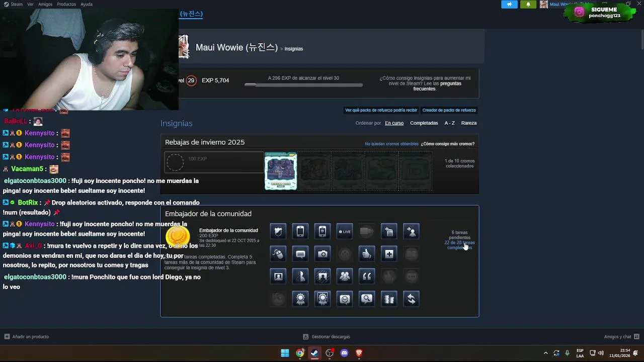Click the quotation marks task icon
644x362 pixels.
tap(367, 276)
